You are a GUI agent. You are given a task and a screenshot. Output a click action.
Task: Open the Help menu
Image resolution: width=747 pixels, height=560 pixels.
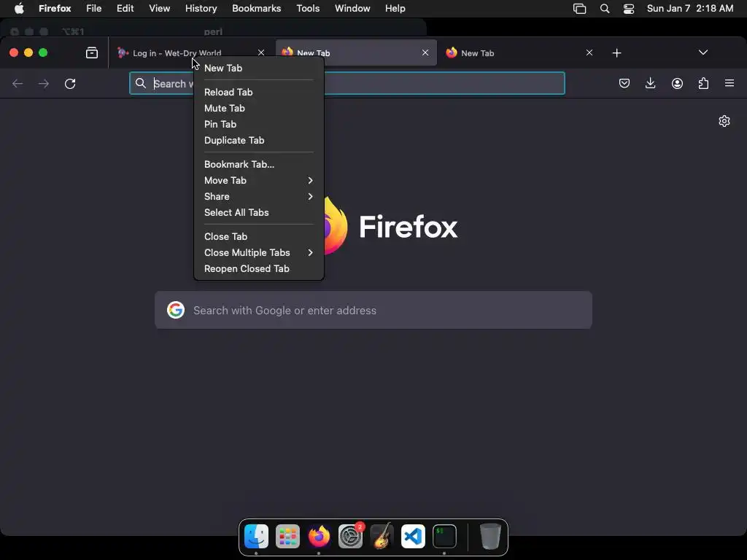(x=395, y=9)
